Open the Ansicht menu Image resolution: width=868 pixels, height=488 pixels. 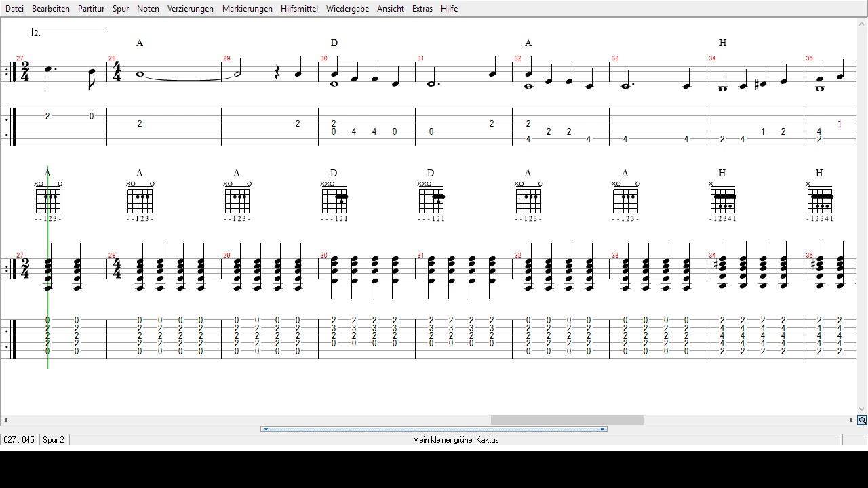pos(391,9)
